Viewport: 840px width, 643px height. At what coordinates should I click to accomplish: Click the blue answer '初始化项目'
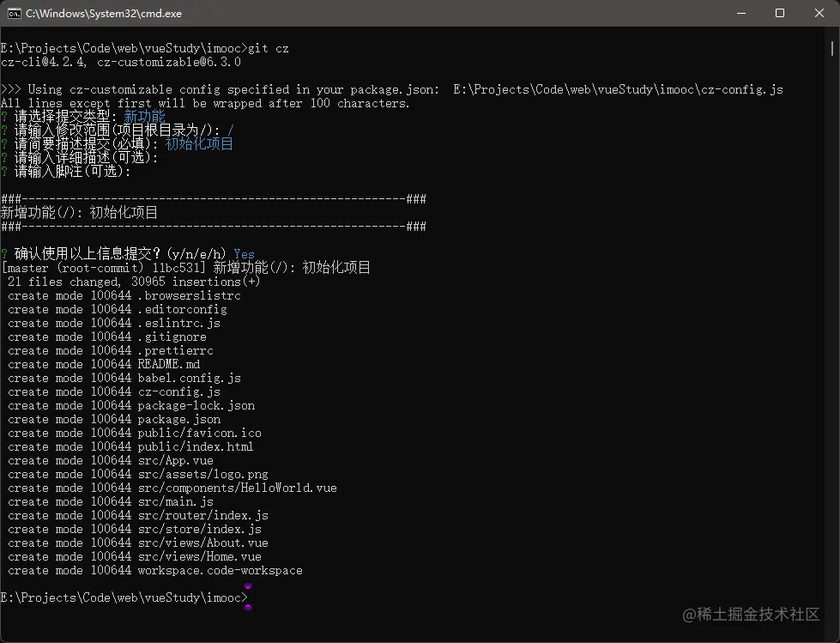point(199,143)
